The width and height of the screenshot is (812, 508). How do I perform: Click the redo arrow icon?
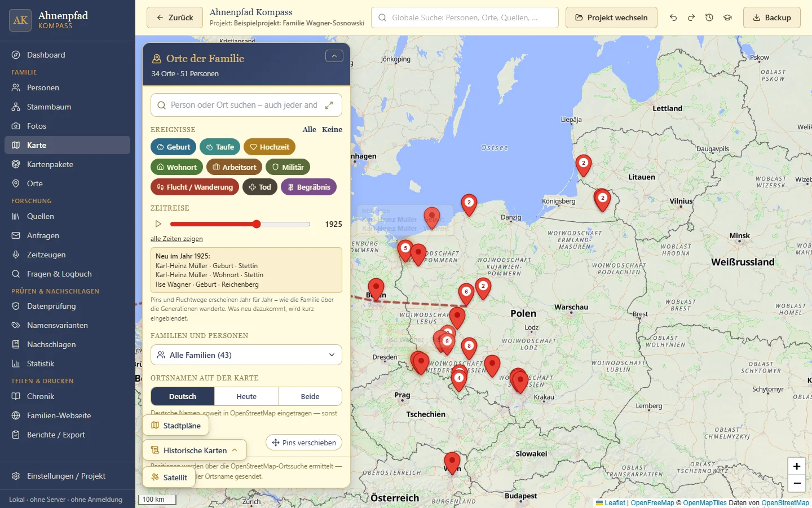691,17
